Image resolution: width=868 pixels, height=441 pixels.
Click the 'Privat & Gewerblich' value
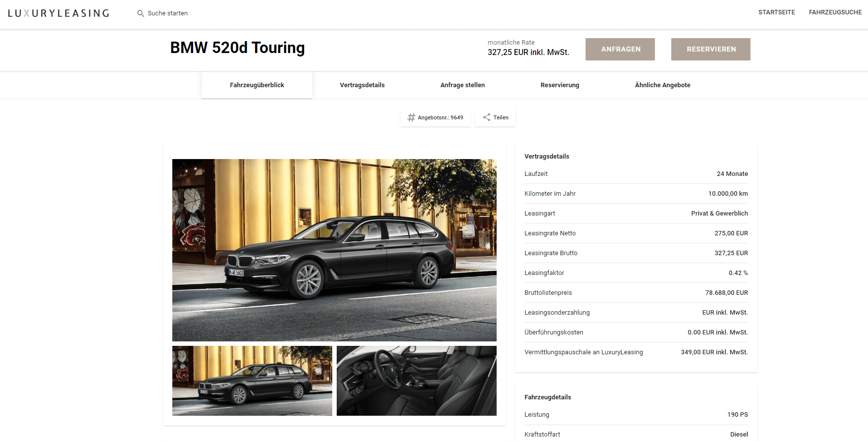(x=719, y=214)
